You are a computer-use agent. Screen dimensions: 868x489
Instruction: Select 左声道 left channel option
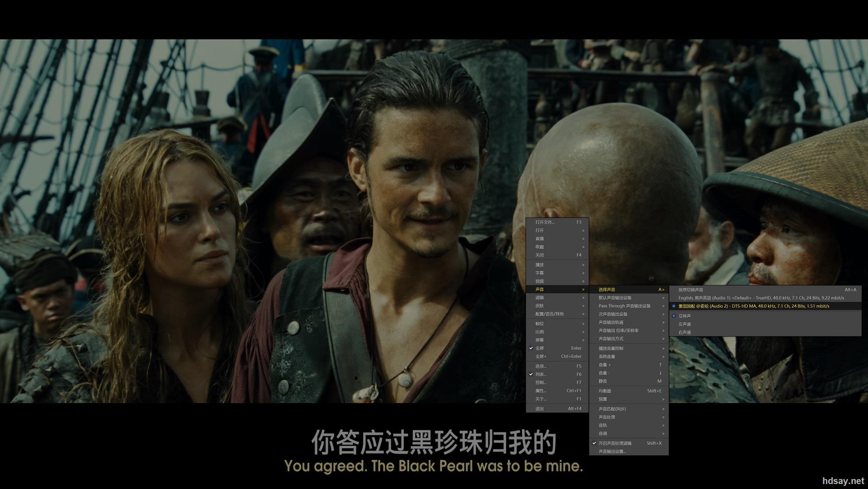point(765,324)
